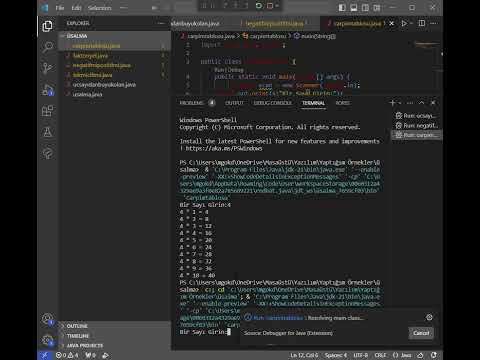Split the editor to the right
480x360 pixels.
[x=422, y=23]
